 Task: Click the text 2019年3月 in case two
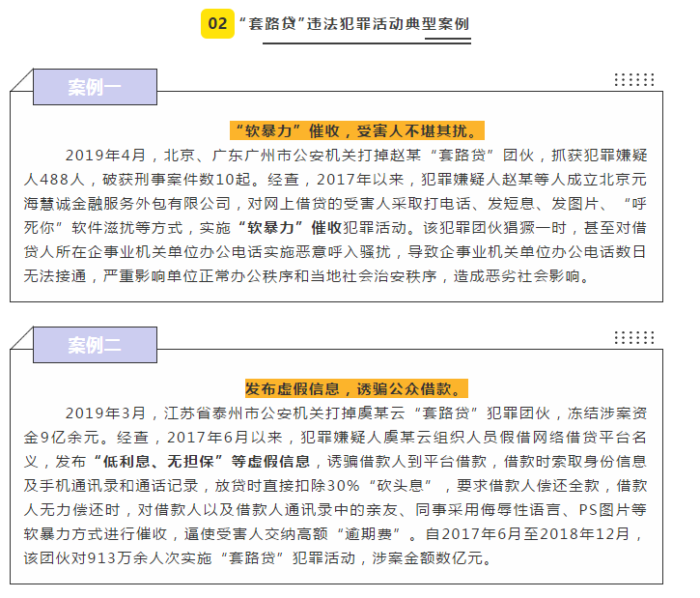105,413
